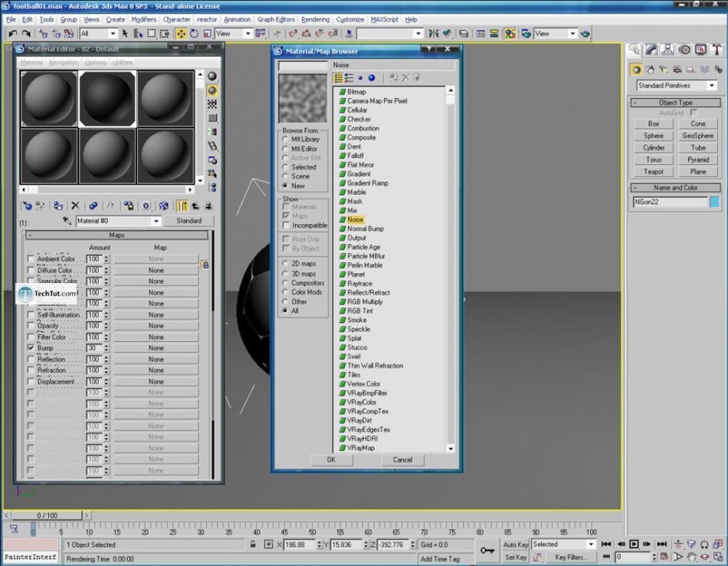Collapse the Object Type rollout
The height and width of the screenshot is (566, 728).
[x=676, y=102]
